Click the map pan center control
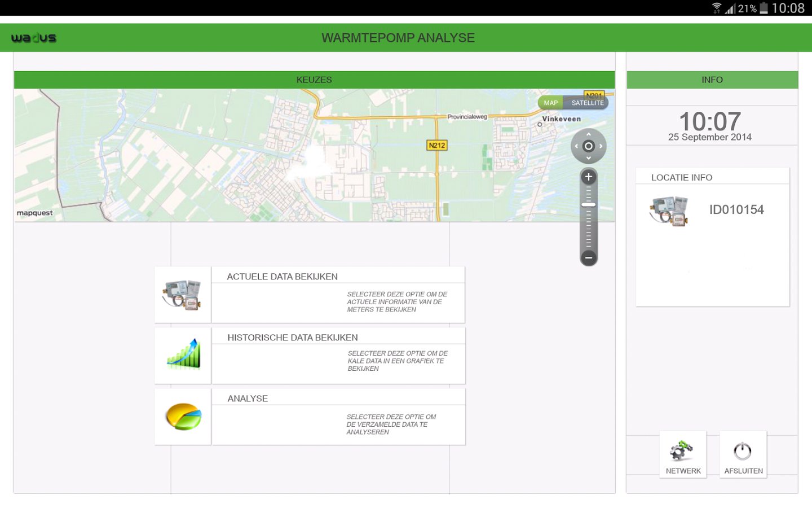 pyautogui.click(x=589, y=146)
